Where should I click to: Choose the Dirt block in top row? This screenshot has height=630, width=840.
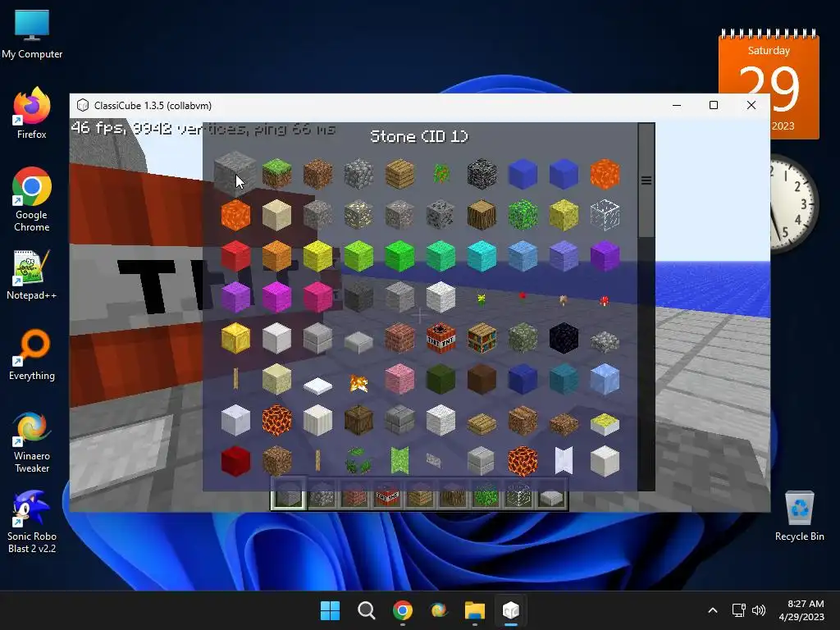317,174
